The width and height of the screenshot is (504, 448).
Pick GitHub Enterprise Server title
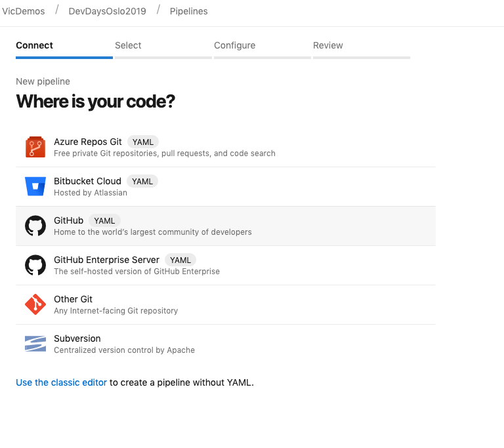tap(106, 260)
